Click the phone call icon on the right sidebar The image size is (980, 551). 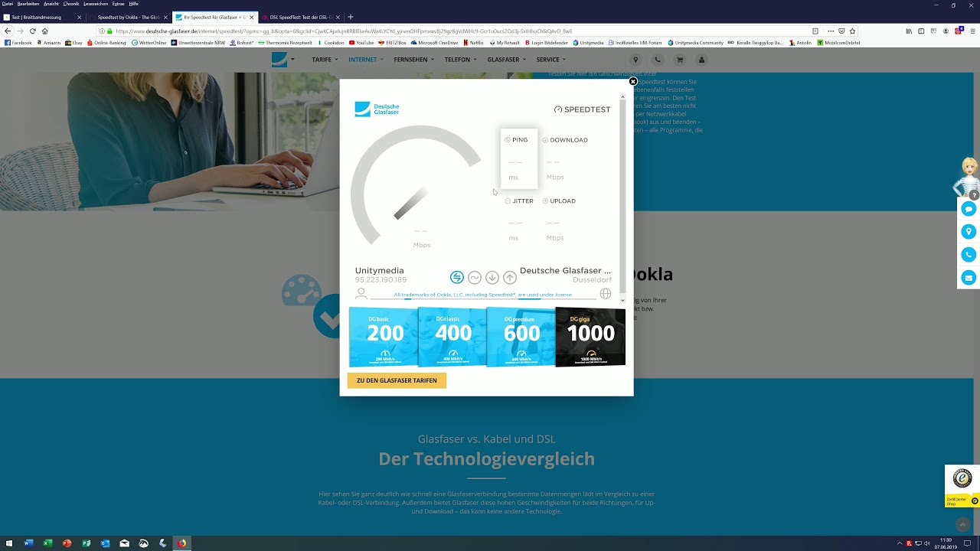click(969, 255)
